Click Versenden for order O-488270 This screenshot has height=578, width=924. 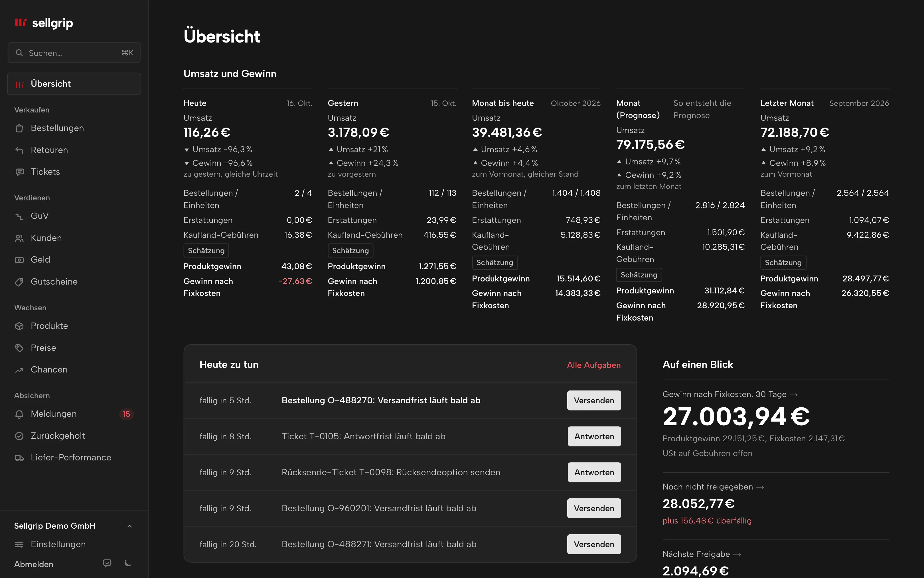click(594, 400)
